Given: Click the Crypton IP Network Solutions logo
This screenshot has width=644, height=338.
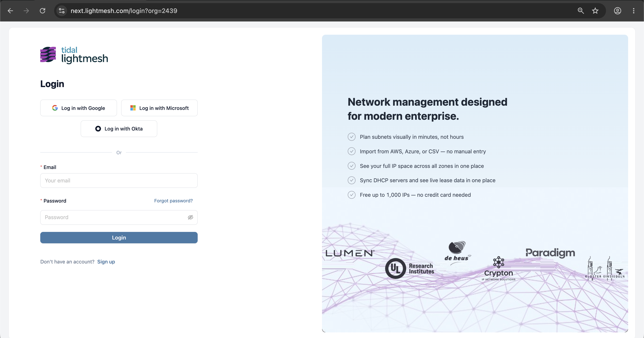Looking at the screenshot, I should 498,269.
